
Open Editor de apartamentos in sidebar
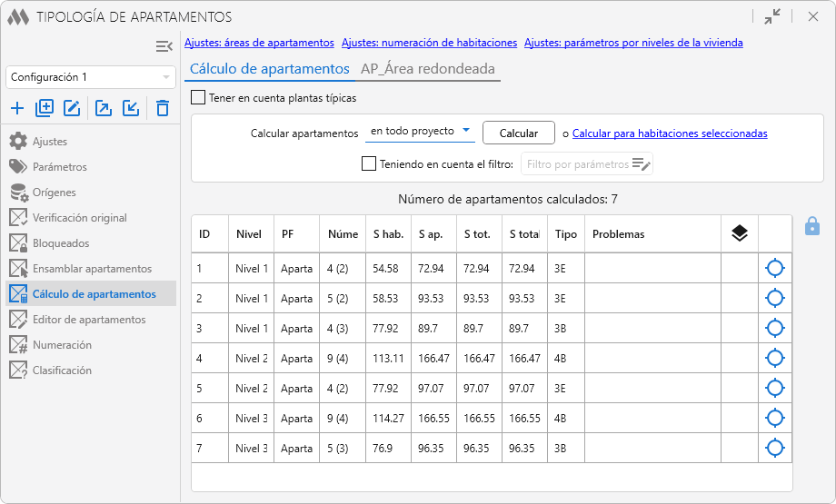[88, 320]
